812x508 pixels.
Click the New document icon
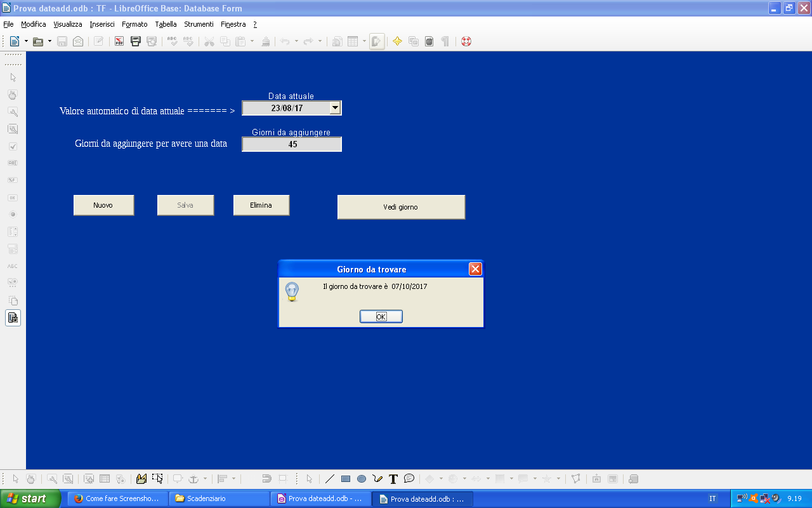point(14,41)
